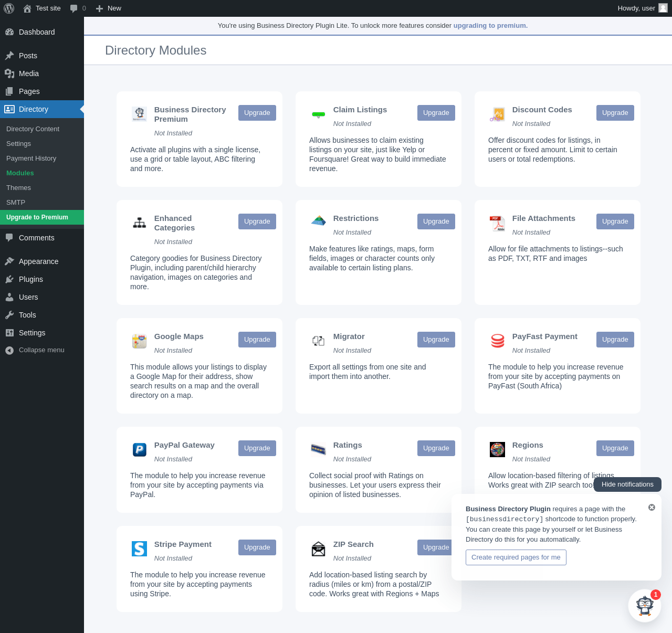Open the main Settings sidebar item
Screen dimensions: 672x633
(42, 333)
